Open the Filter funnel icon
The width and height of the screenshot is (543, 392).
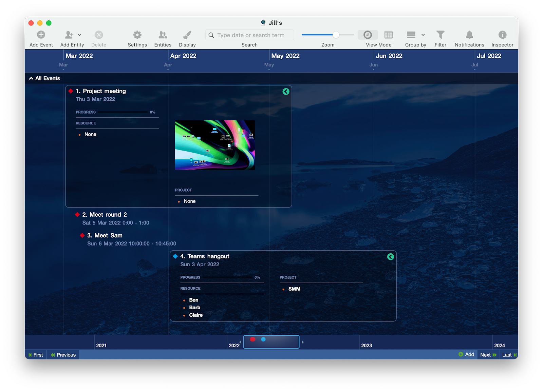point(440,35)
